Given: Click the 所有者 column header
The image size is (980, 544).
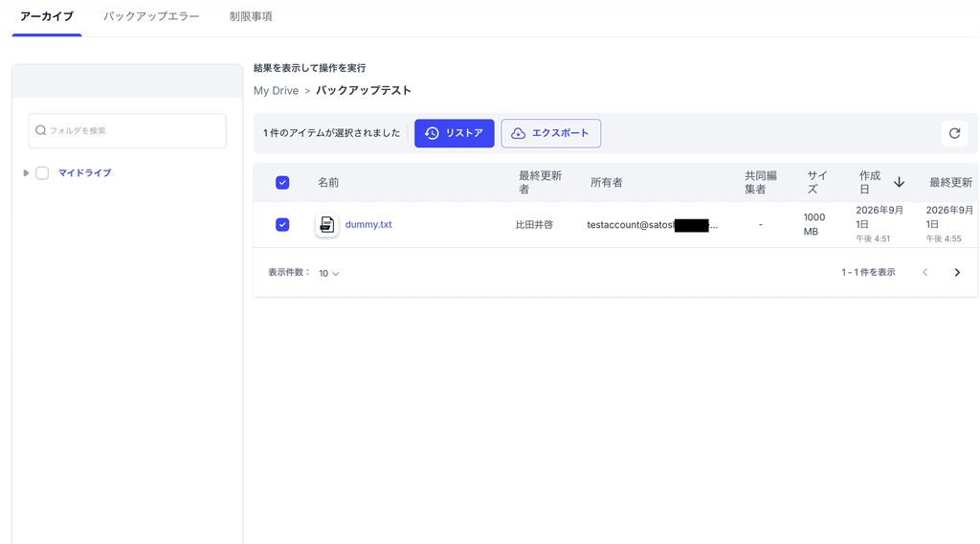Looking at the screenshot, I should coord(606,183).
